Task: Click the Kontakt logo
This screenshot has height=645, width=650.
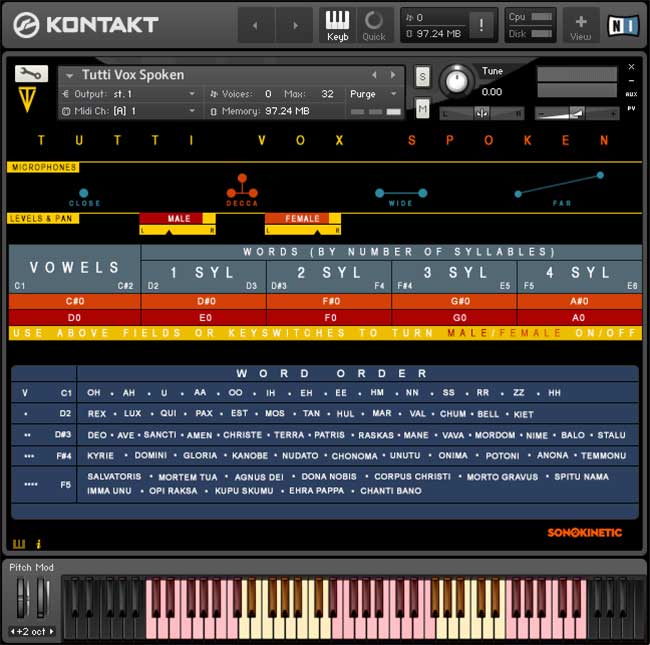Action: click(85, 24)
